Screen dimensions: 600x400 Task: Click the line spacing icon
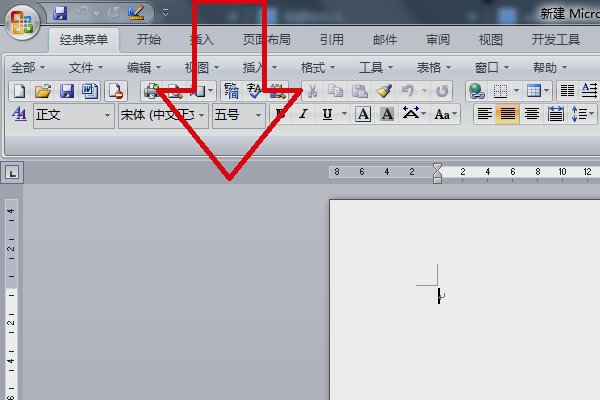(x=579, y=114)
